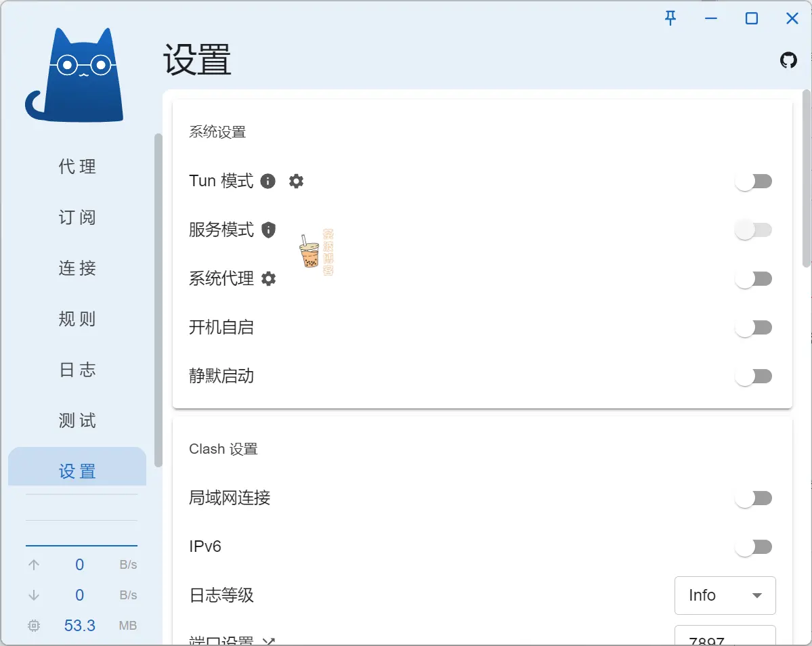Toggle 局域网连接 on

coord(754,498)
